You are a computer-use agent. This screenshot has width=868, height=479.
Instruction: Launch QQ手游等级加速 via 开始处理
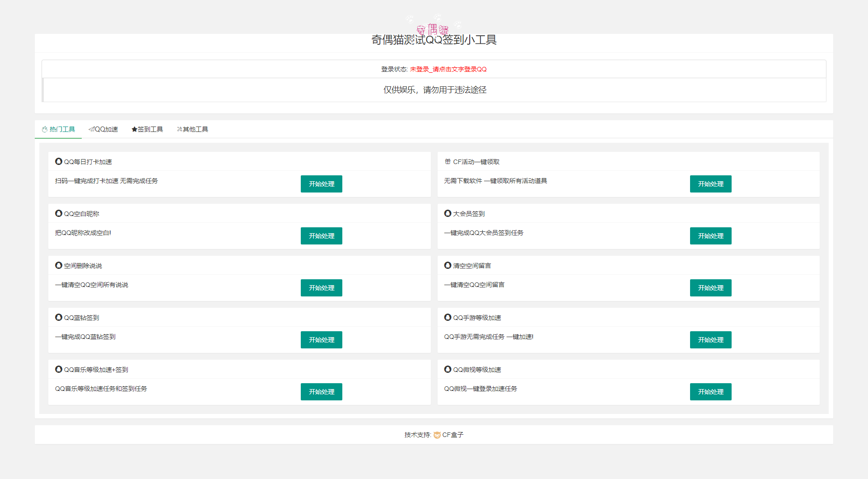[711, 340]
